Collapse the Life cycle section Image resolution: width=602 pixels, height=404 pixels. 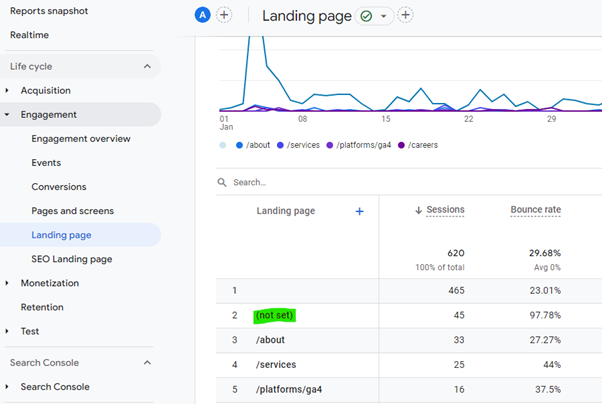pyautogui.click(x=147, y=66)
